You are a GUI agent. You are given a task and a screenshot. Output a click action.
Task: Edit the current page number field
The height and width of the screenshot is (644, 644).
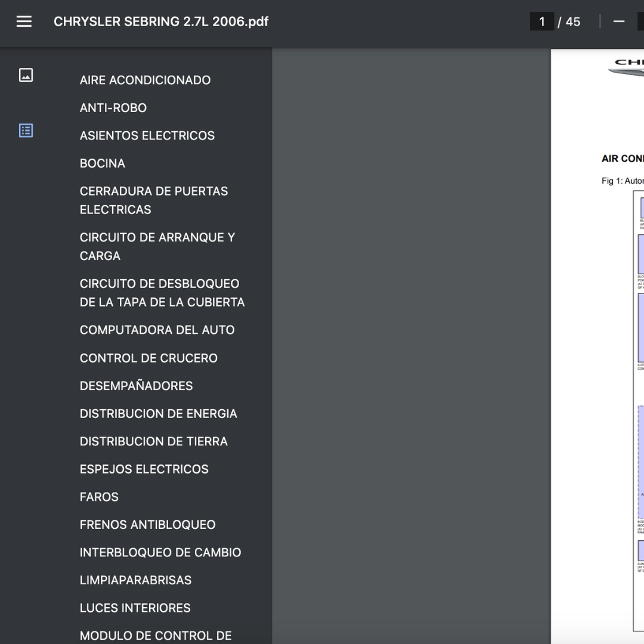point(541,21)
